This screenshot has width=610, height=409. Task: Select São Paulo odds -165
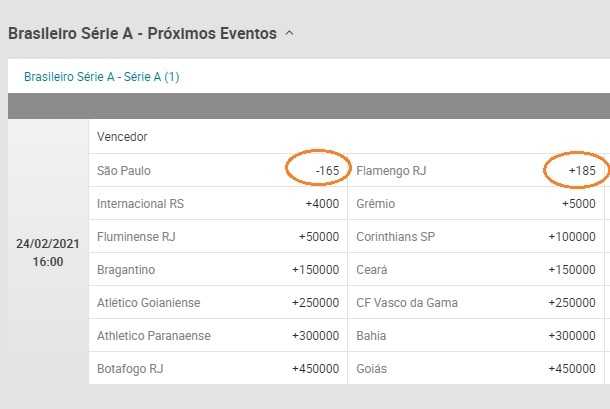pos(218,170)
